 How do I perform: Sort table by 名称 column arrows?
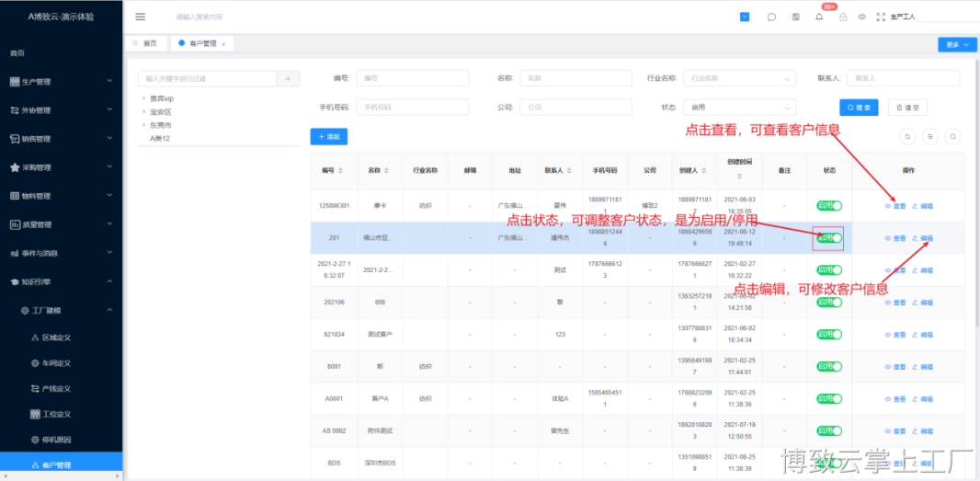click(x=386, y=171)
